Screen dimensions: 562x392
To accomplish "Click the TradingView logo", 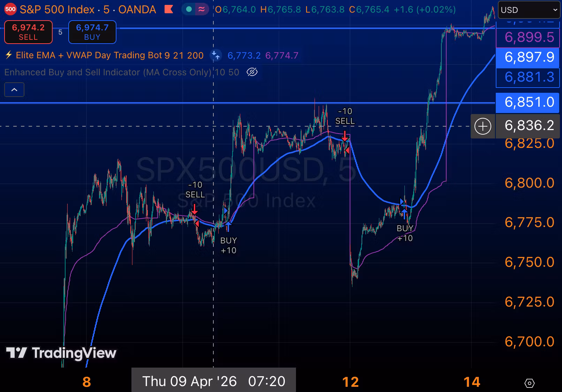I will point(61,353).
